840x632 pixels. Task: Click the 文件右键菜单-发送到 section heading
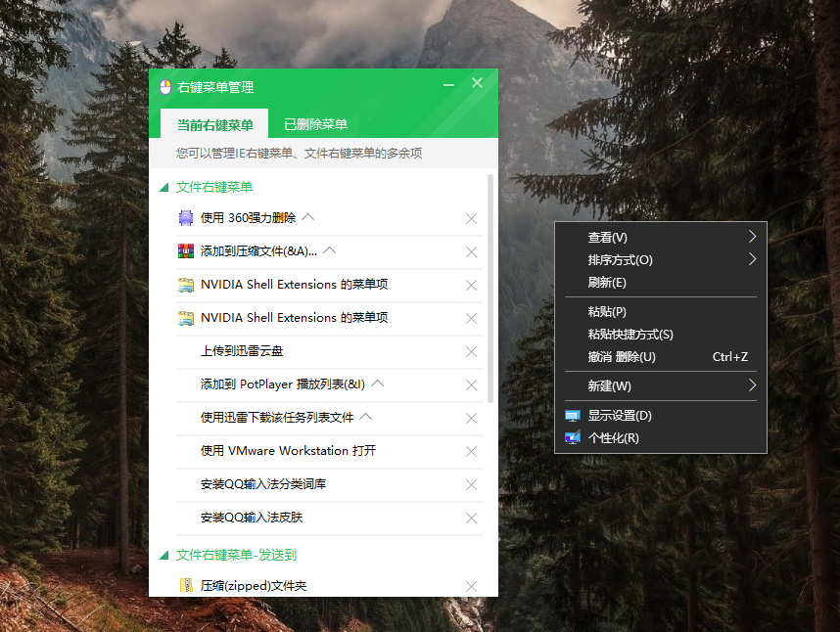tap(236, 555)
